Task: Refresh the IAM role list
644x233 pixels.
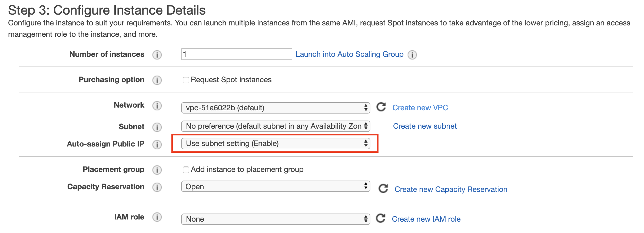Action: pos(381,218)
